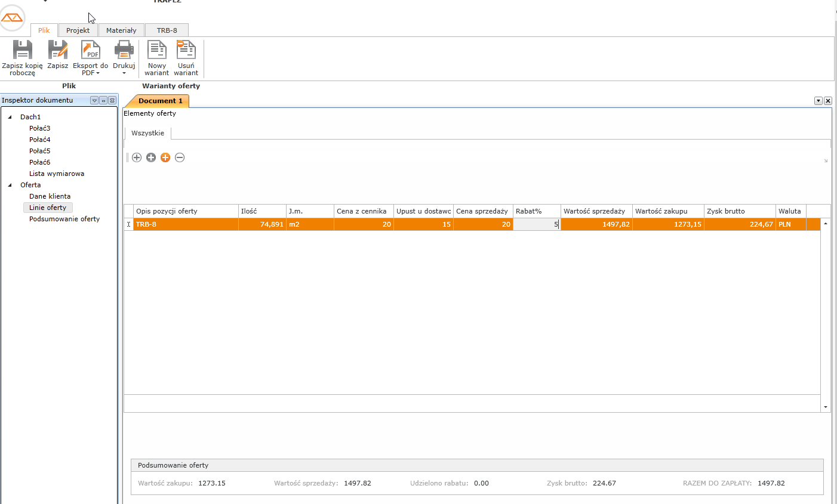837x504 pixels.
Task: Open the Inspektor dokumentu panel options dropdown
Action: (x=94, y=101)
